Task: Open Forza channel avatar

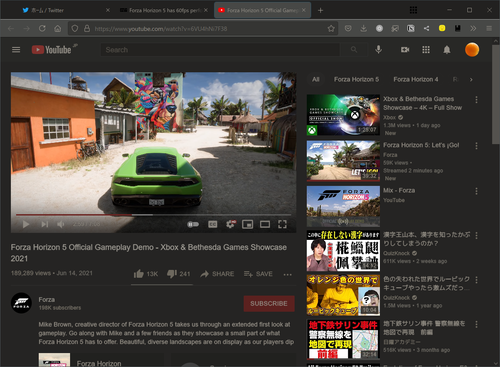Action: [x=21, y=303]
